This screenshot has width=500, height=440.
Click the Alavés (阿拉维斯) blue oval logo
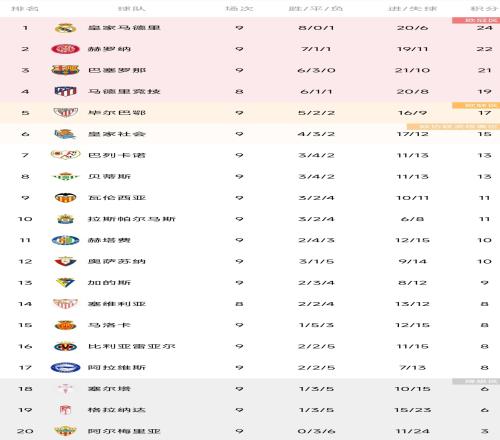[65, 368]
